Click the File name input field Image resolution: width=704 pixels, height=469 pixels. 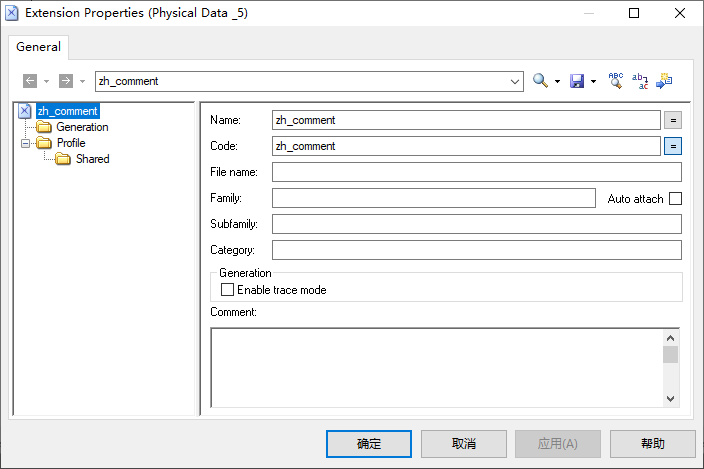[x=477, y=172]
